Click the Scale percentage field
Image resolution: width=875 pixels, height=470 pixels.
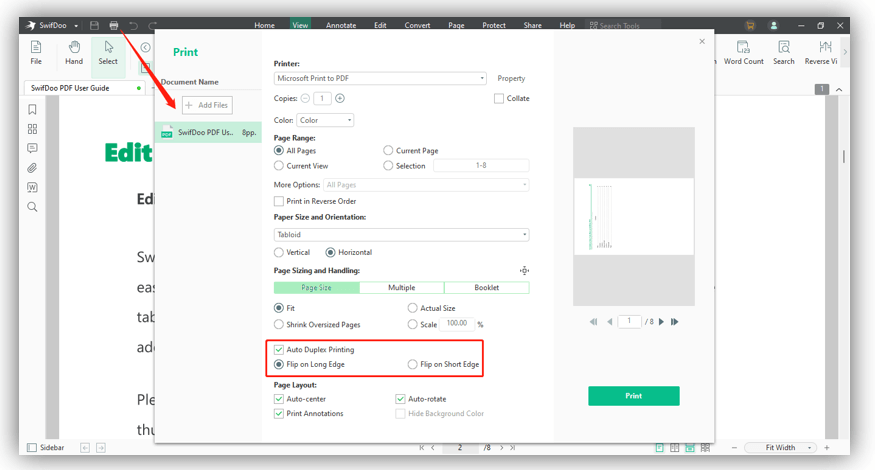[x=457, y=323]
